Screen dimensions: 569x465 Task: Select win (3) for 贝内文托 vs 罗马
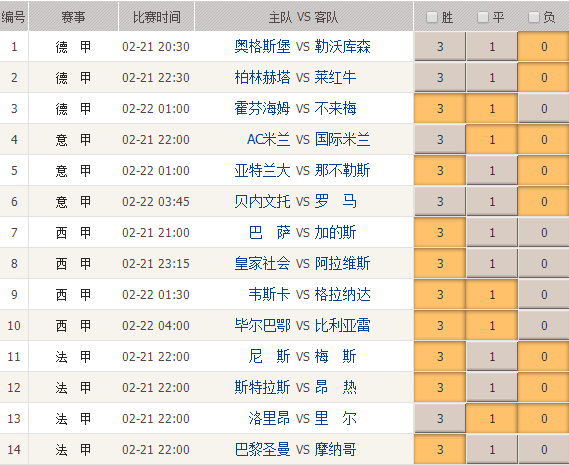click(x=440, y=201)
